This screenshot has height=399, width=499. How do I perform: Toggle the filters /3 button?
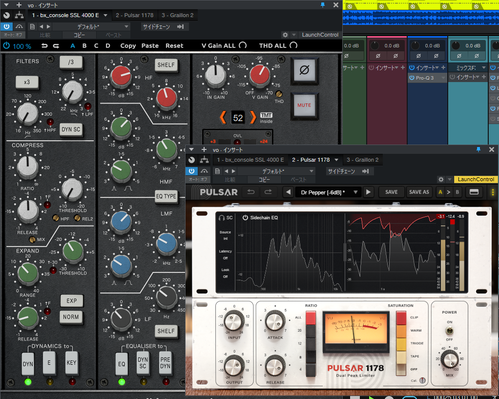point(71,62)
